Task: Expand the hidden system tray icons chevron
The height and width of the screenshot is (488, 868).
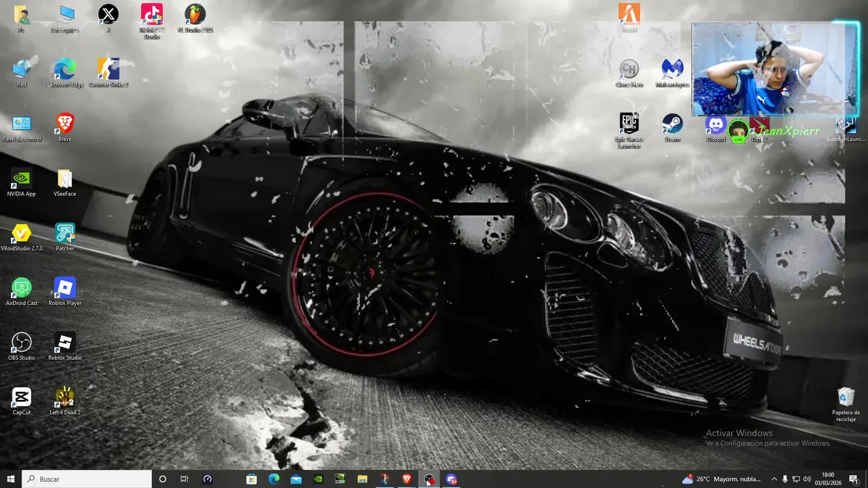Action: tap(774, 479)
